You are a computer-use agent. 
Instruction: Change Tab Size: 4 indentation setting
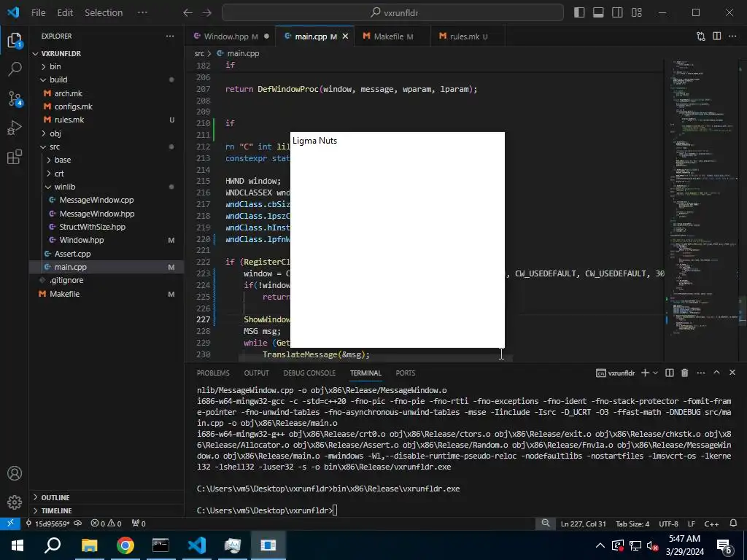coord(632,524)
